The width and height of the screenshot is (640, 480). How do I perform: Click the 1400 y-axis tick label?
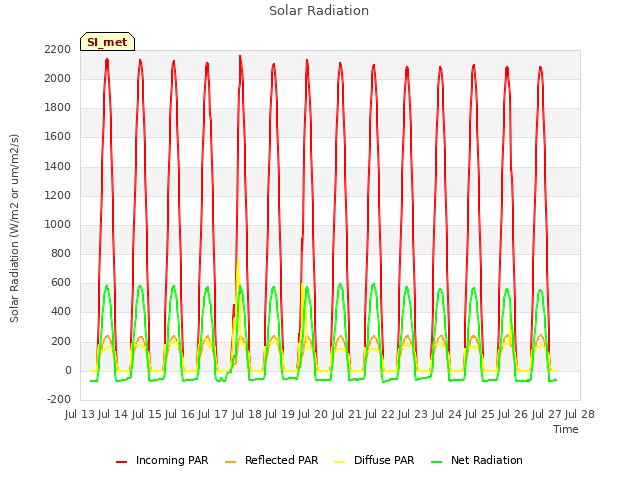[x=58, y=166]
